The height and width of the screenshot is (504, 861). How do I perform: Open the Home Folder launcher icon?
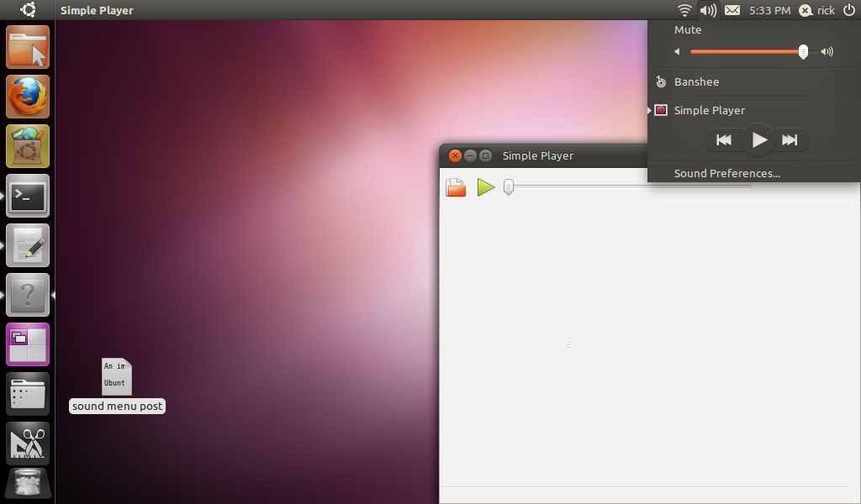point(28,47)
